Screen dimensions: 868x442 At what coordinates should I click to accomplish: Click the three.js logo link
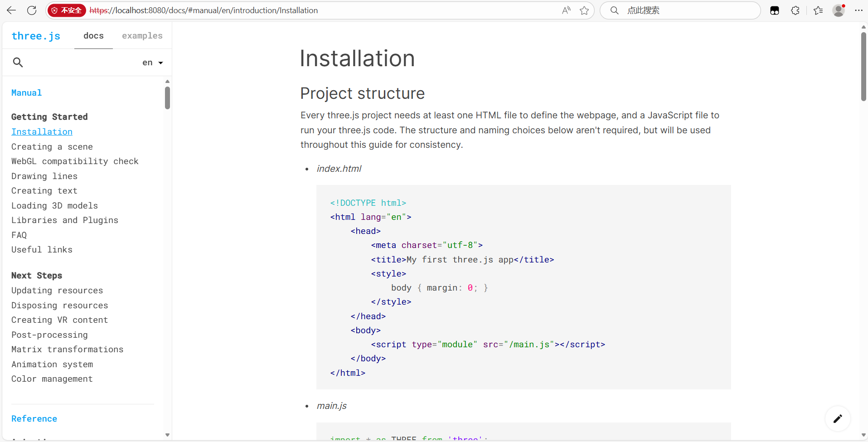[x=36, y=36]
